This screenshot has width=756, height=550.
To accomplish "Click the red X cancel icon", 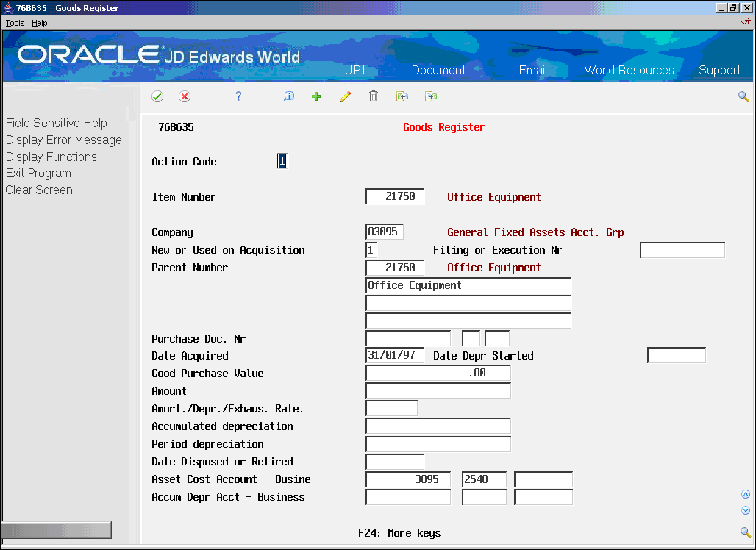I will (184, 96).
